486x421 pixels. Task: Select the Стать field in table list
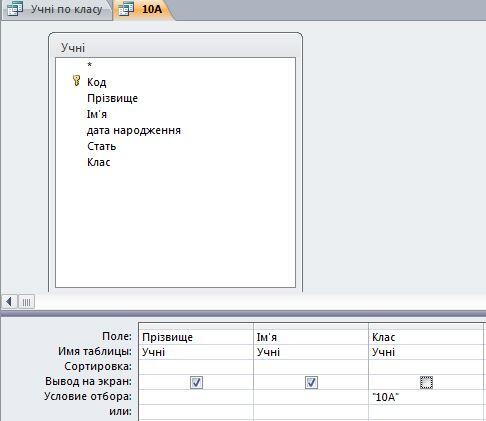pos(102,146)
